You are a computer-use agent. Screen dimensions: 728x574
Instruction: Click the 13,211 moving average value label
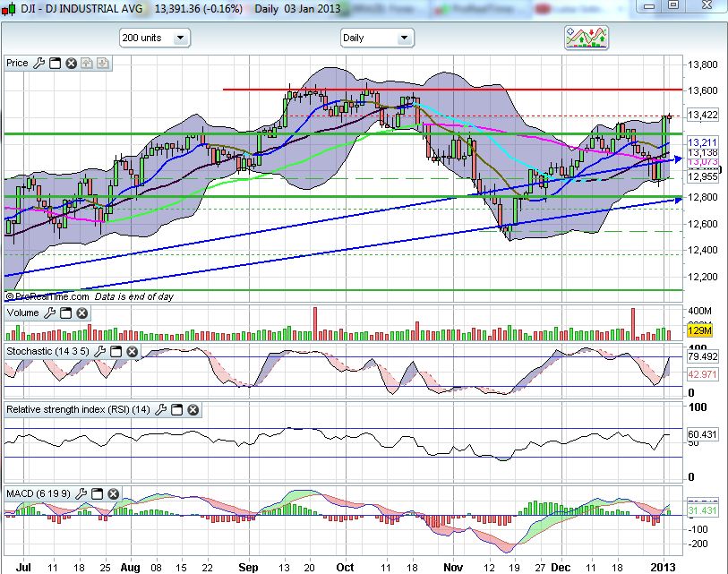pyautogui.click(x=702, y=142)
